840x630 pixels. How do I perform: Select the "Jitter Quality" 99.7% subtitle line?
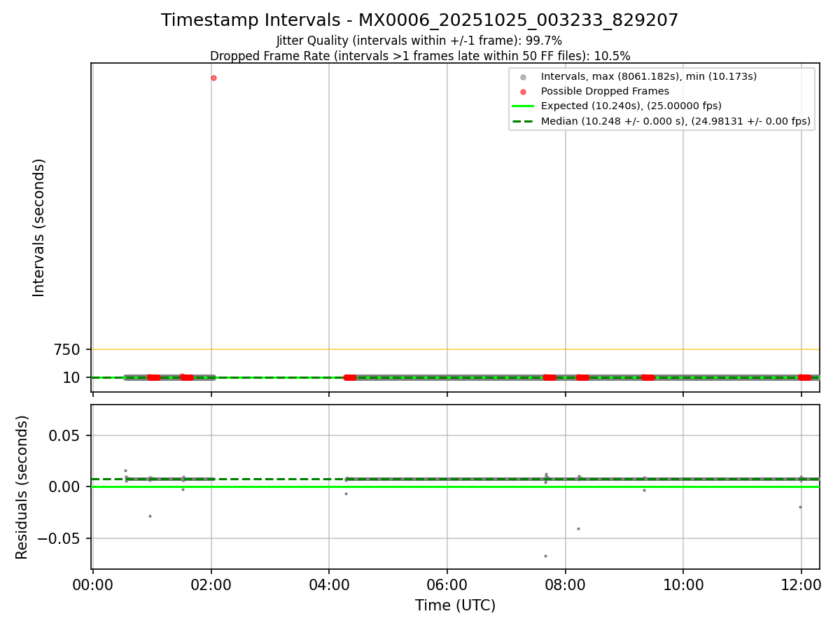419,41
